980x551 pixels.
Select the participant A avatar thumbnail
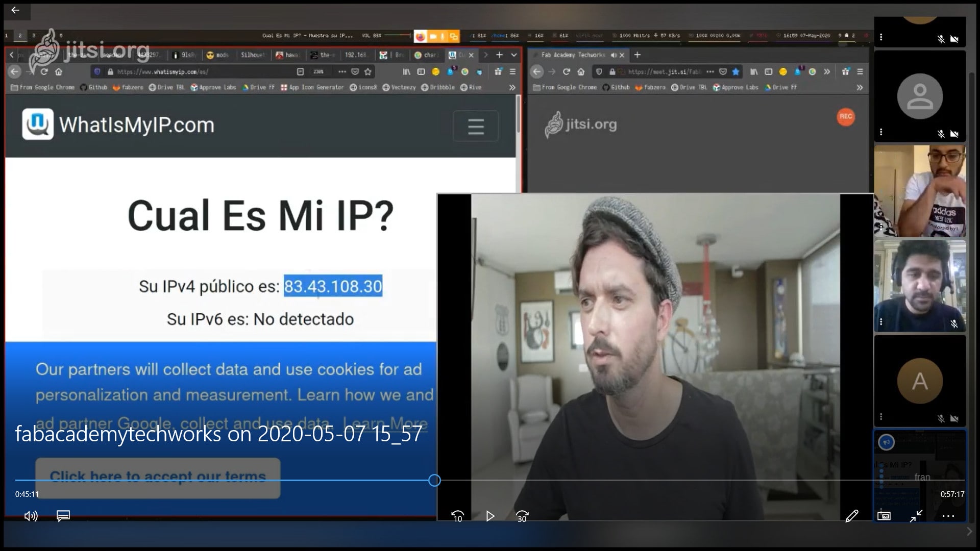pyautogui.click(x=920, y=381)
